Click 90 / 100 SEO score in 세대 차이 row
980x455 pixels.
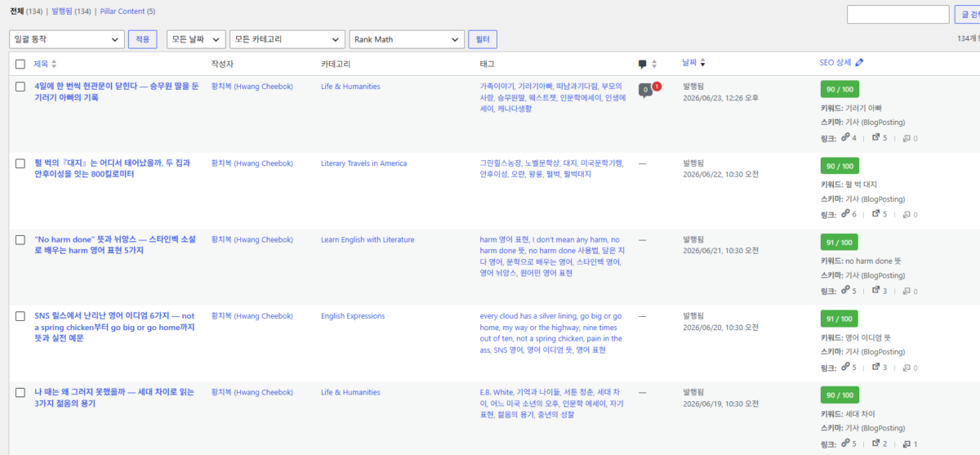pyautogui.click(x=840, y=395)
